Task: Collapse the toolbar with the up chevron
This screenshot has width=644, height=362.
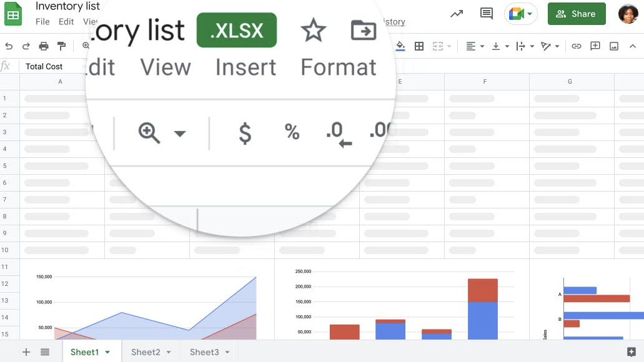Action: [x=633, y=46]
